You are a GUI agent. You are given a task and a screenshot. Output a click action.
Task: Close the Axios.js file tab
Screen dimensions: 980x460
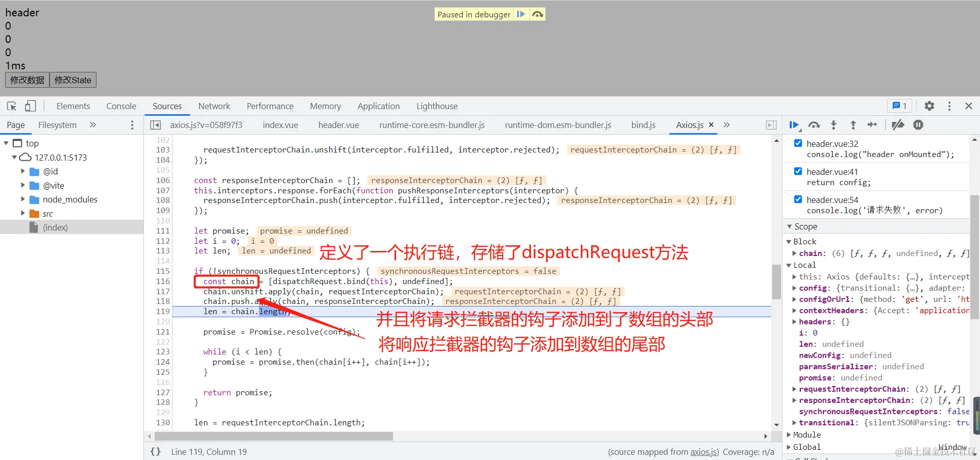click(711, 125)
